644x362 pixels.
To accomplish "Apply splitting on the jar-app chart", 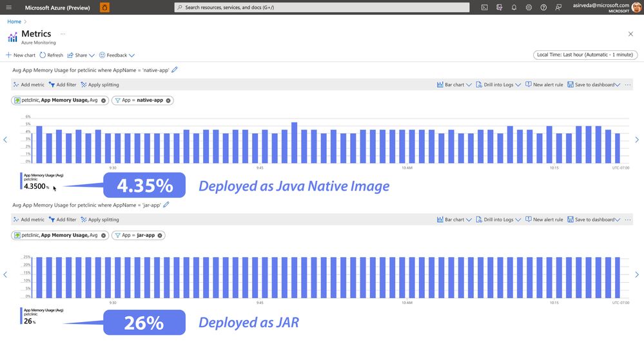I will click(x=100, y=220).
